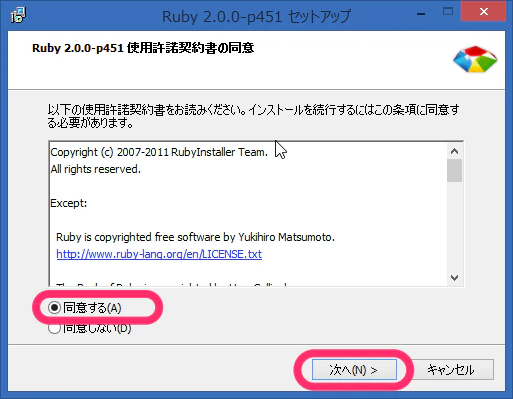Viewport: 513px width, 399px height.
Task: Click the license text scroll up arrow
Action: point(454,151)
